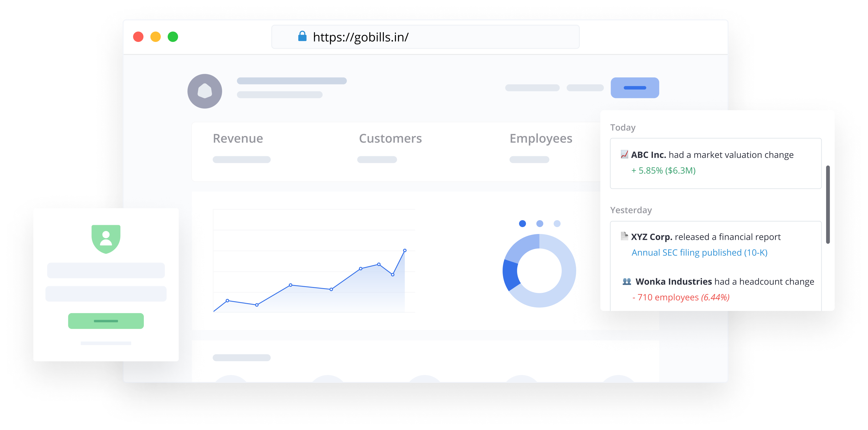This screenshot has width=868, height=430.
Task: Select the lightest third legend dot
Action: (557, 223)
